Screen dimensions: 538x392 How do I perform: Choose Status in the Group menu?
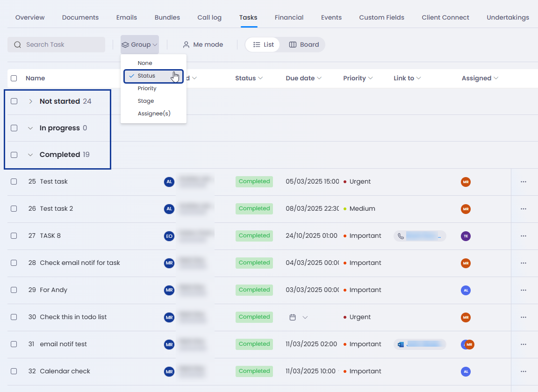[x=153, y=76]
